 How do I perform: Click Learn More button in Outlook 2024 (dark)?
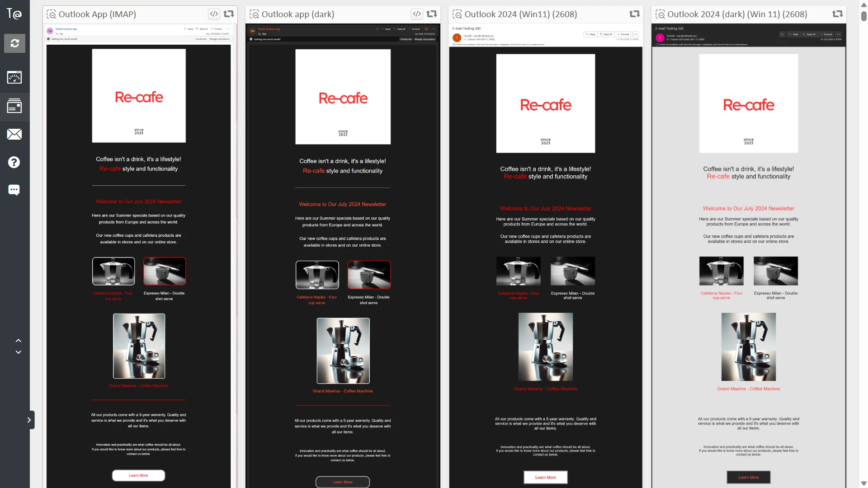coord(749,477)
